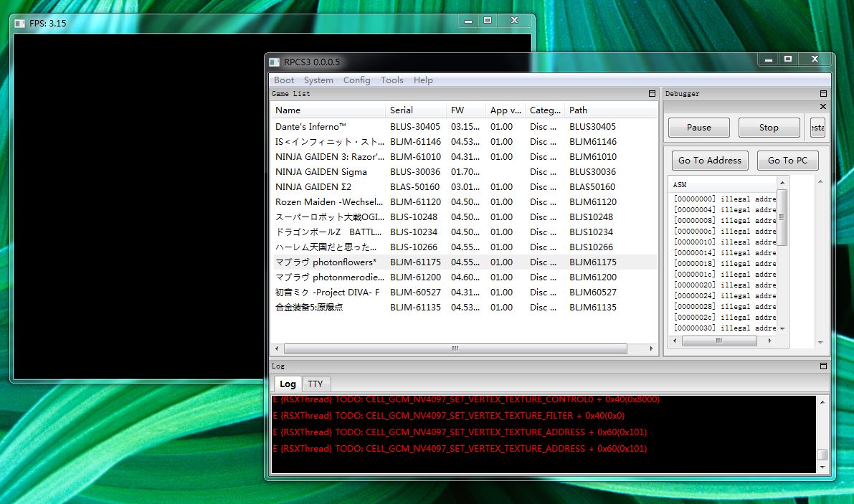Select マブラヴ photonflowers* game

click(463, 262)
